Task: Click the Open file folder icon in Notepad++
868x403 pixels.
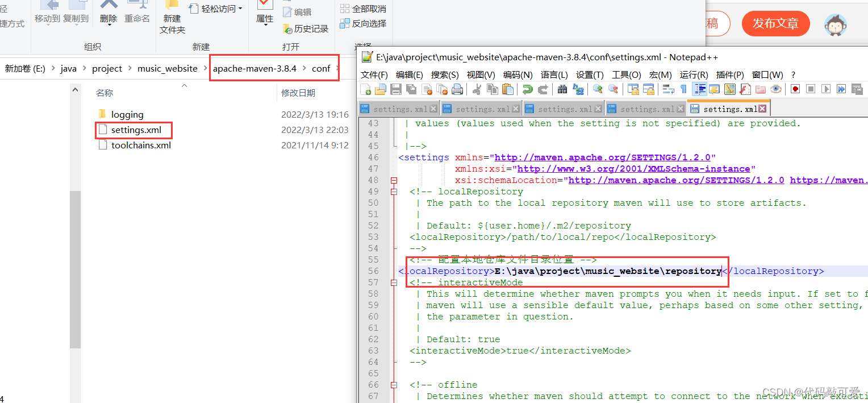Action: tap(380, 89)
